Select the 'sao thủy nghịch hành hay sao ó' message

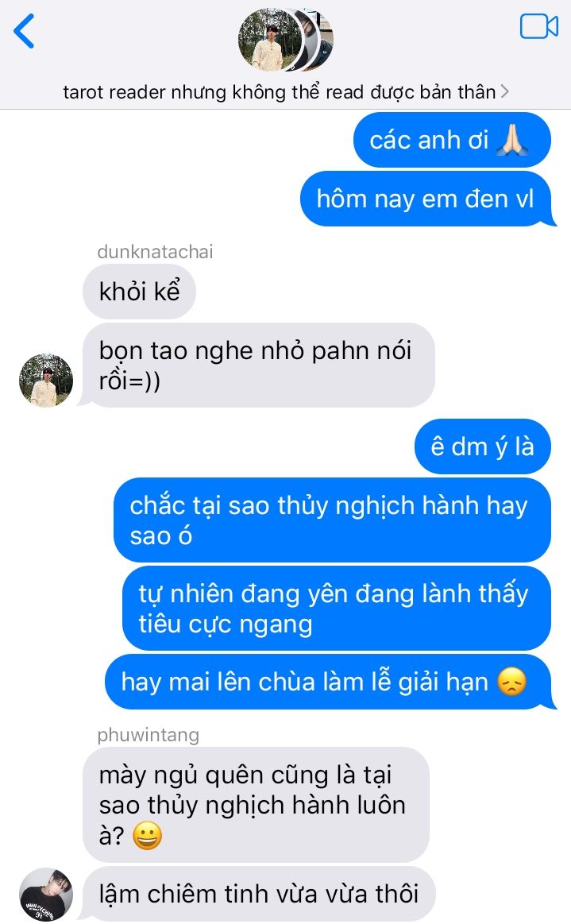point(332,520)
